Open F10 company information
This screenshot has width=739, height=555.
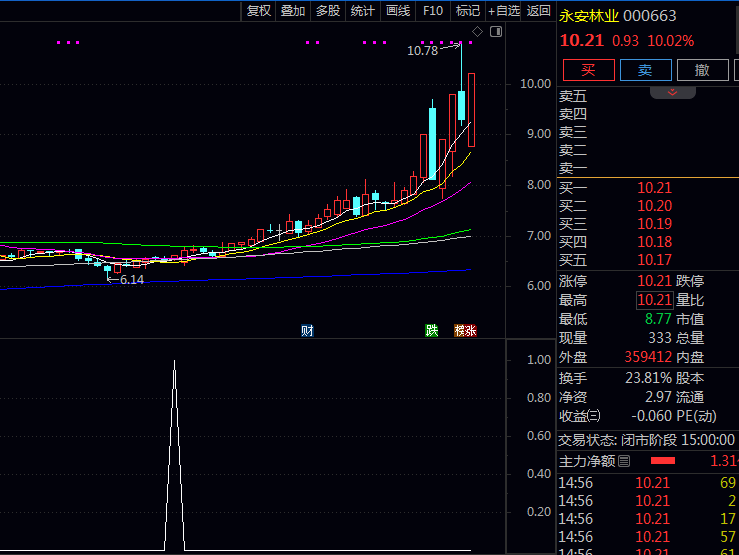433,11
